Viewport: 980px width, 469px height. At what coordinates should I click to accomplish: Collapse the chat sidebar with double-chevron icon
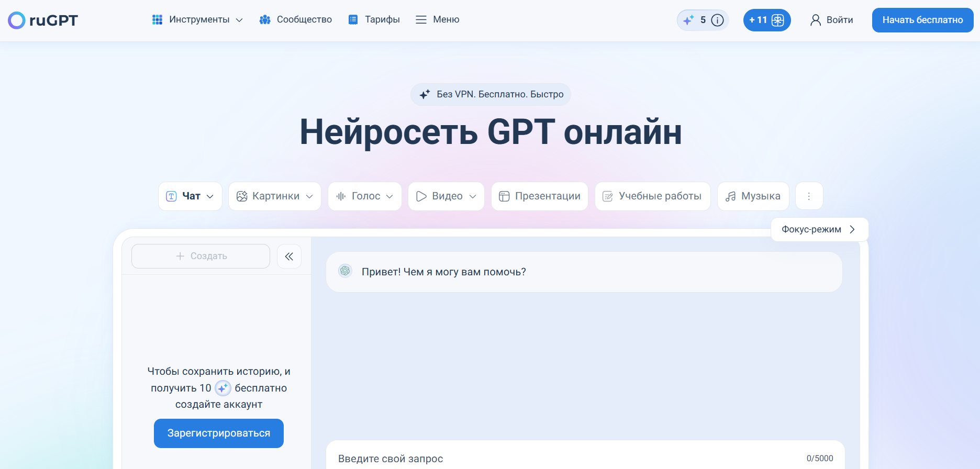tap(289, 256)
